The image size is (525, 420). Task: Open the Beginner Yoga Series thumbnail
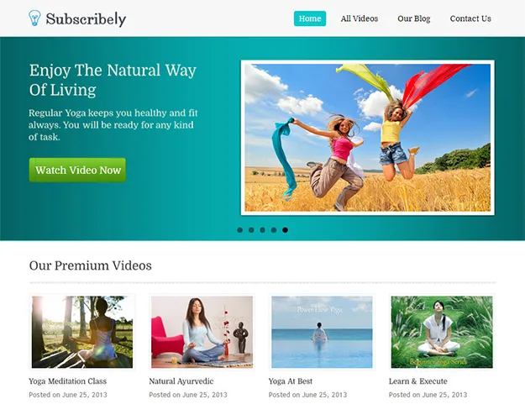click(x=442, y=332)
